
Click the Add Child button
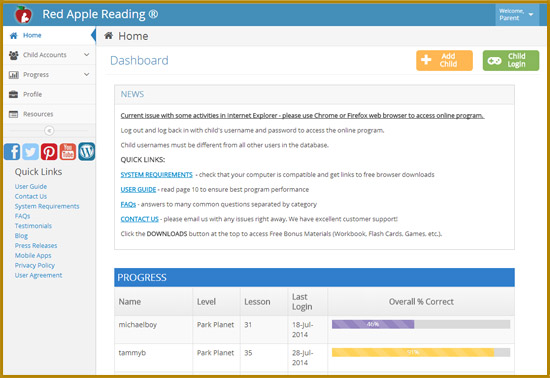coord(444,60)
